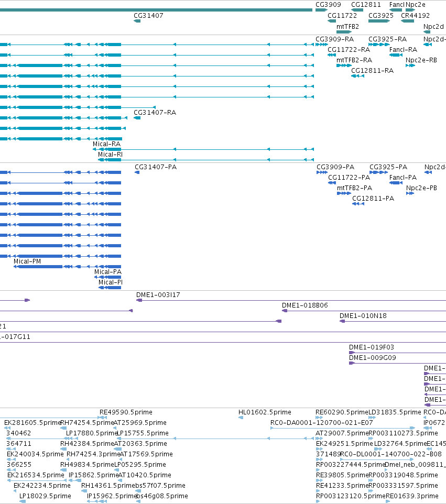This screenshot has height=504, width=446.
Task: Click the CG3909-PA protein label
Action: tap(335, 167)
